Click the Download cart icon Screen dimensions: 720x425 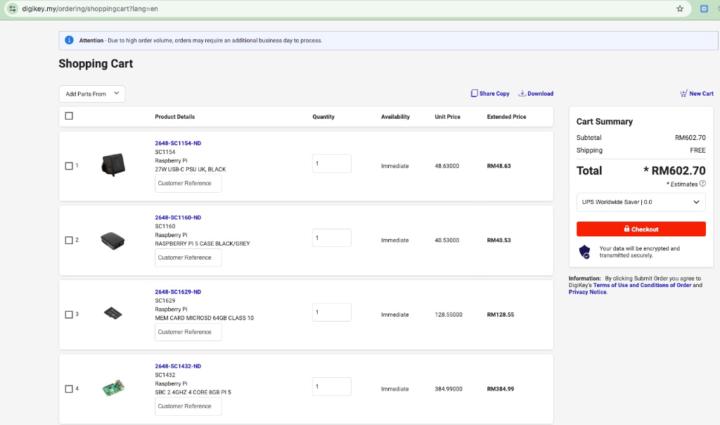521,93
